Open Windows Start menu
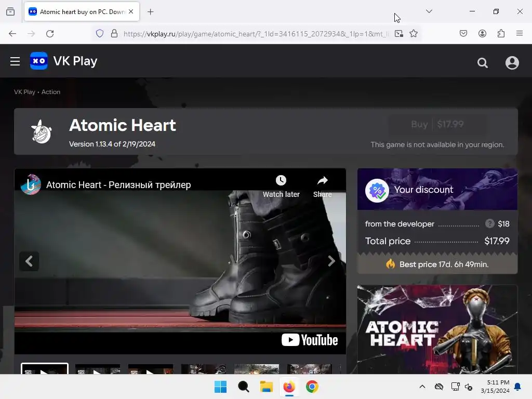532x399 pixels. [220, 387]
